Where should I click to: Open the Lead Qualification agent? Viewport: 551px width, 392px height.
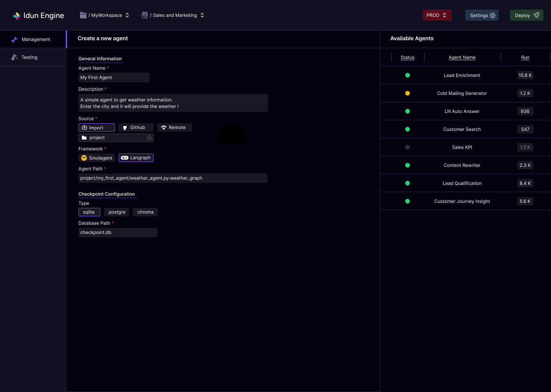pyautogui.click(x=462, y=183)
